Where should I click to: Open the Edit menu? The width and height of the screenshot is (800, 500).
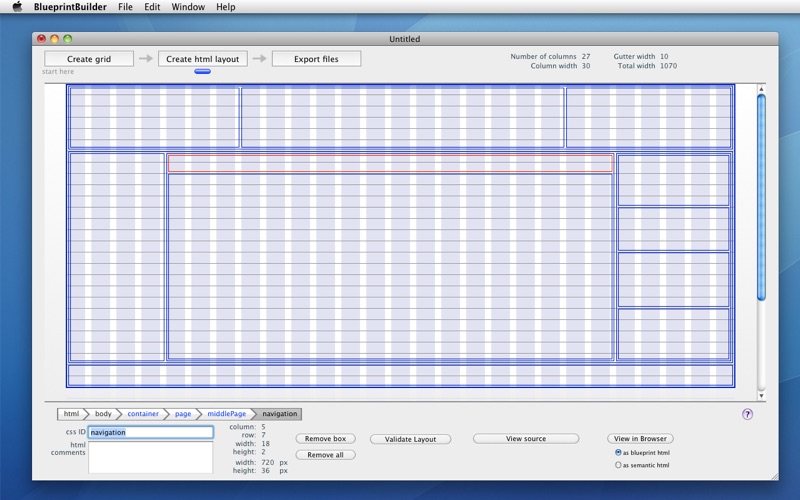(x=152, y=7)
